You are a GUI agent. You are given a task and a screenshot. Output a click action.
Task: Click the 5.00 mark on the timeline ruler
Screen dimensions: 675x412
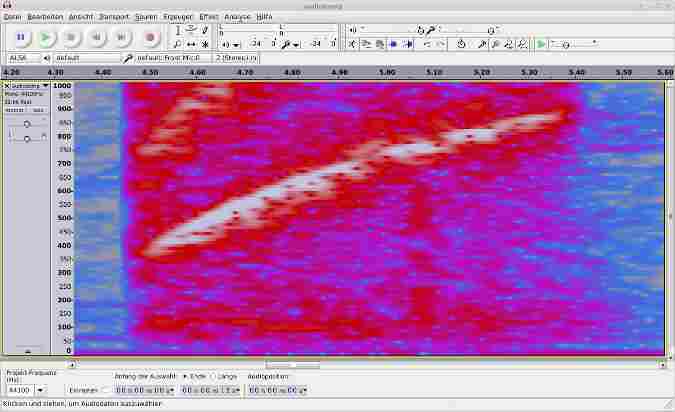(387, 72)
